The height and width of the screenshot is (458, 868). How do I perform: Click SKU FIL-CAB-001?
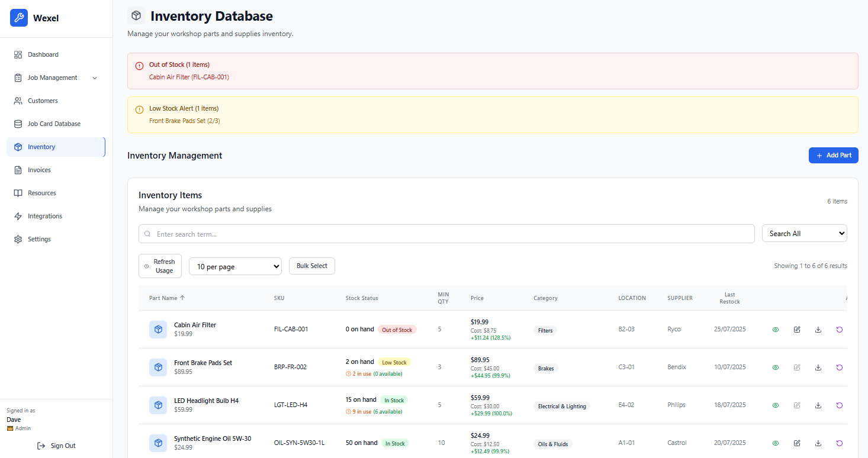pyautogui.click(x=291, y=329)
